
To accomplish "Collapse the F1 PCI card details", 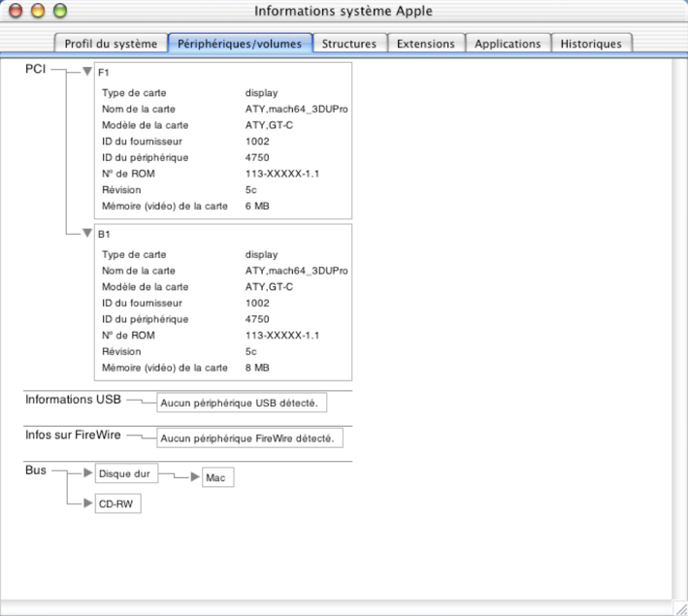I will (x=87, y=72).
